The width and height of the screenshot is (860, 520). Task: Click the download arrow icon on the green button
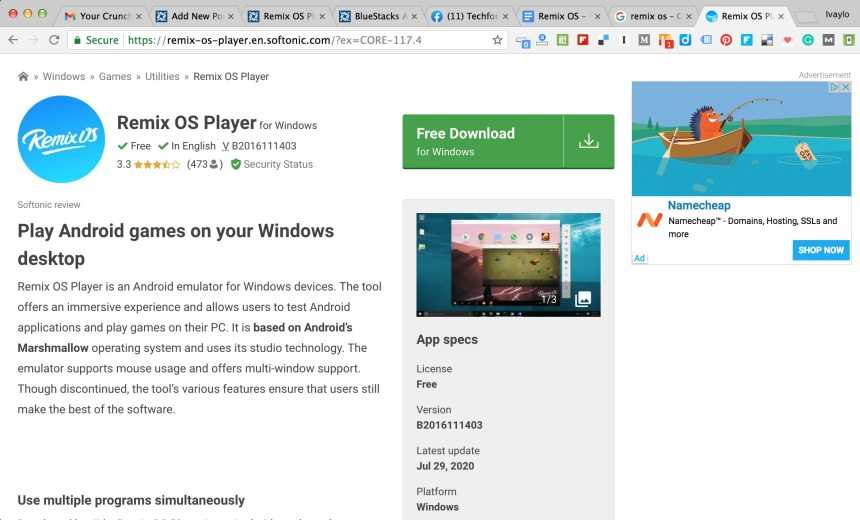pos(589,141)
